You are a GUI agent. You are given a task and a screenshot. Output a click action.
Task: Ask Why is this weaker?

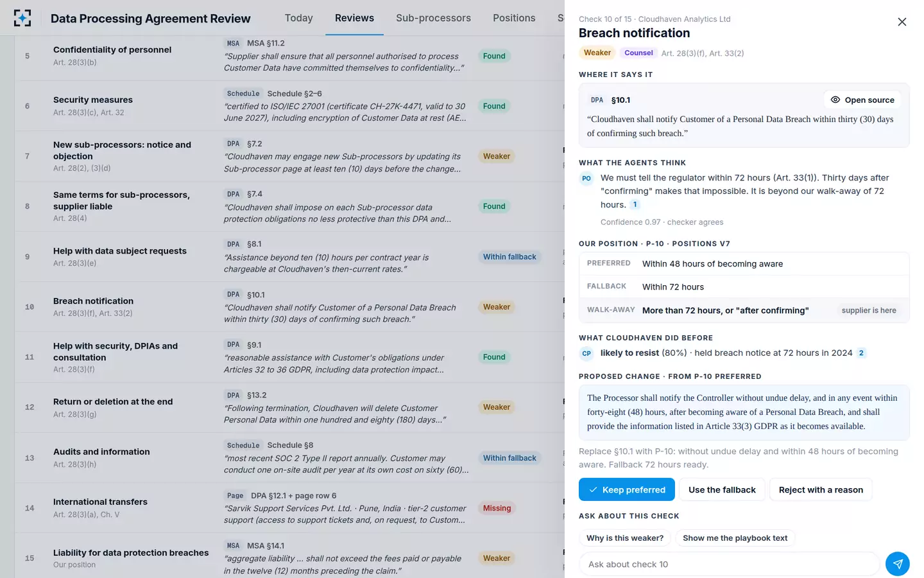pyautogui.click(x=625, y=538)
